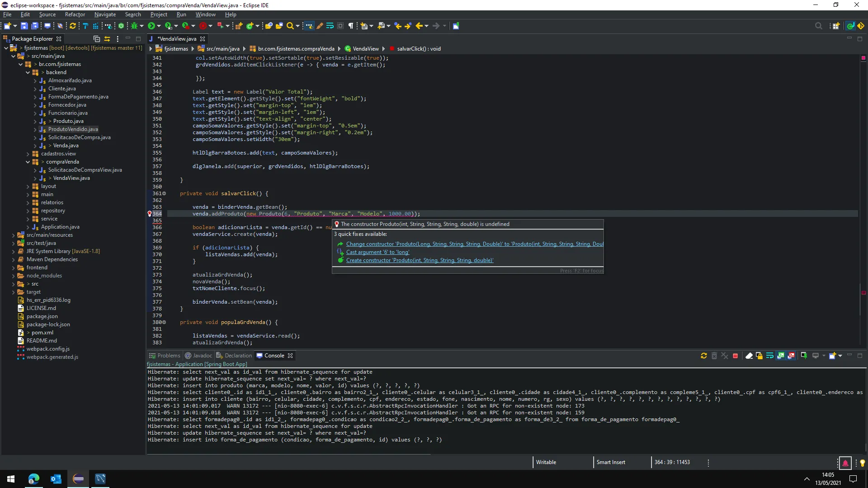
Task: Toggle Link with Editor in Package Explorer
Action: tap(107, 39)
